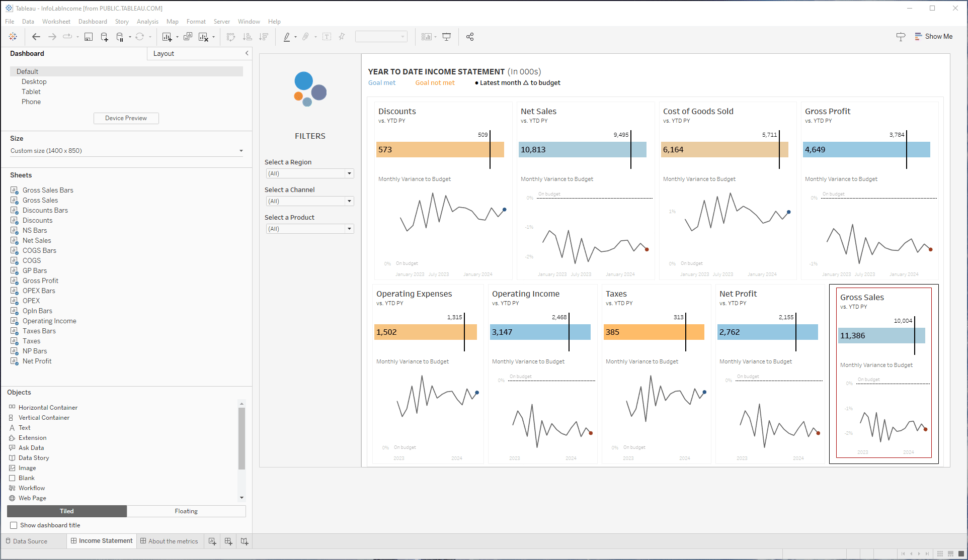Viewport: 968px width, 560px height.
Task: Click the Highlight pen tool icon
Action: pyautogui.click(x=287, y=37)
